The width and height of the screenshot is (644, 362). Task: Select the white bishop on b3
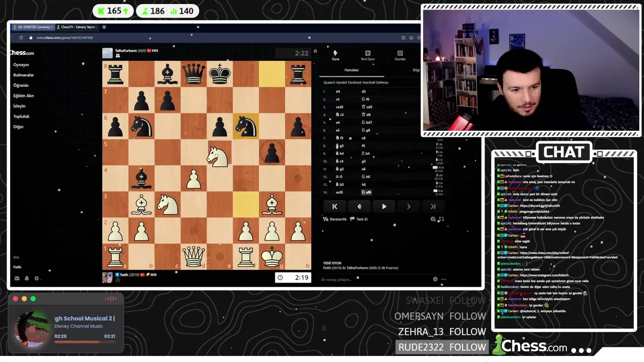[141, 205]
